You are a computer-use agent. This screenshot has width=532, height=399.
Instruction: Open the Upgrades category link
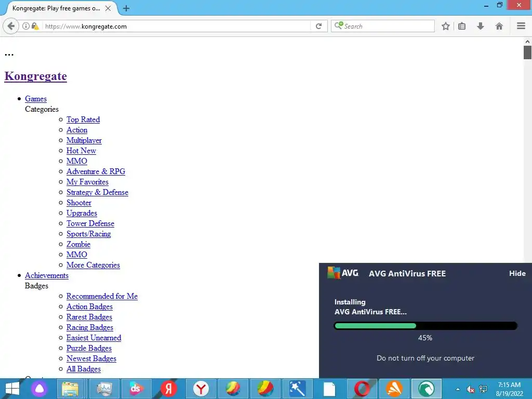coord(82,213)
